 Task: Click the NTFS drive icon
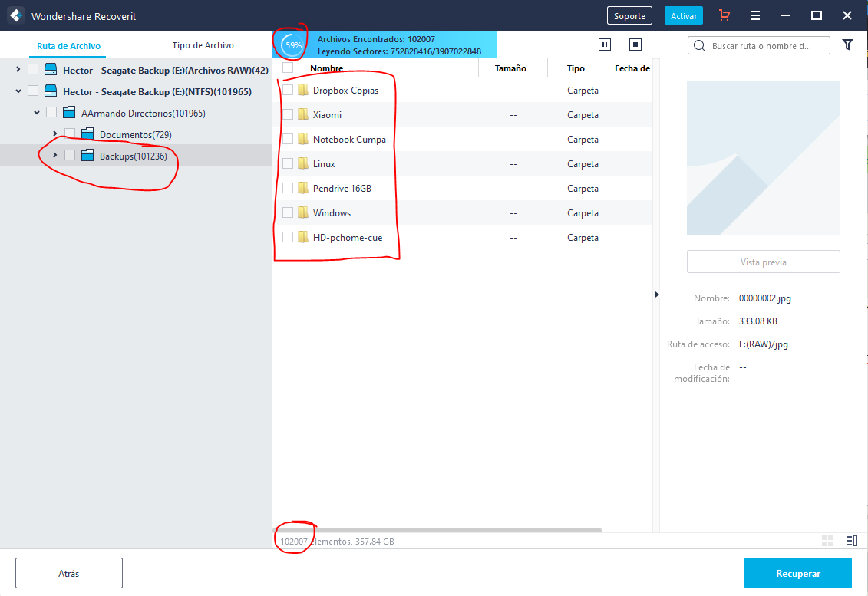[51, 91]
